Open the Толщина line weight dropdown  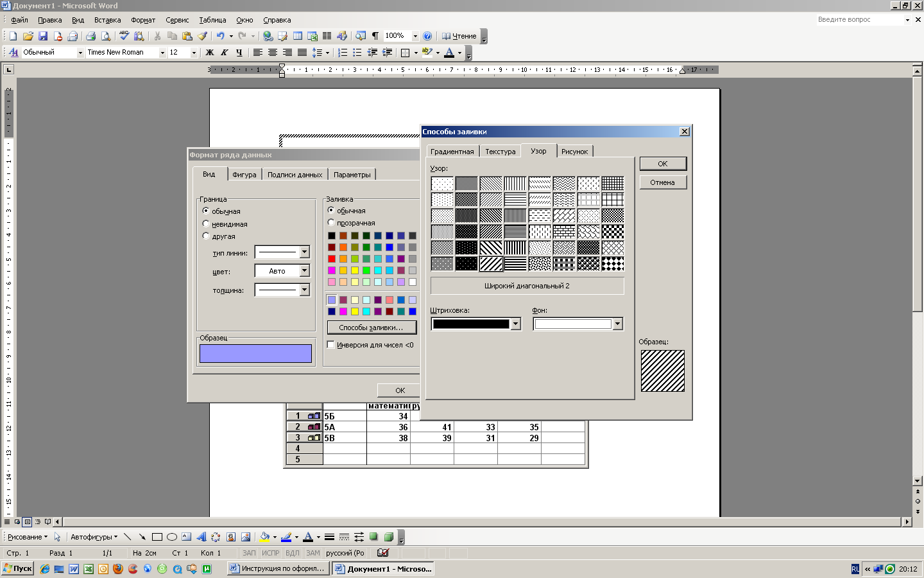(x=305, y=290)
